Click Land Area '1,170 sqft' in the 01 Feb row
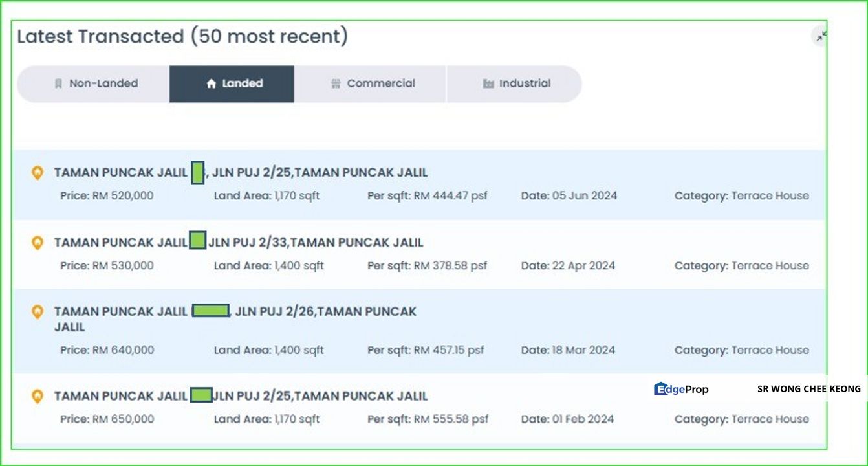Image resolution: width=868 pixels, height=466 pixels. coord(297,419)
